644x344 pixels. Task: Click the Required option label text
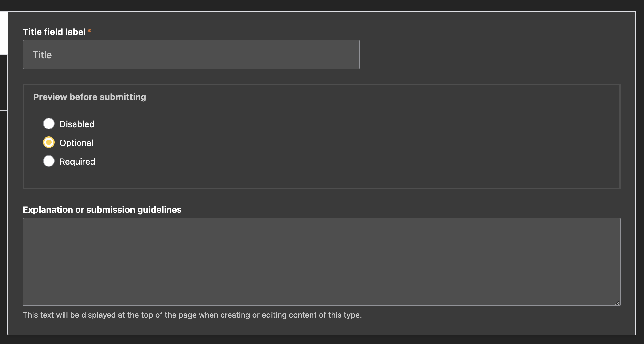(x=77, y=161)
